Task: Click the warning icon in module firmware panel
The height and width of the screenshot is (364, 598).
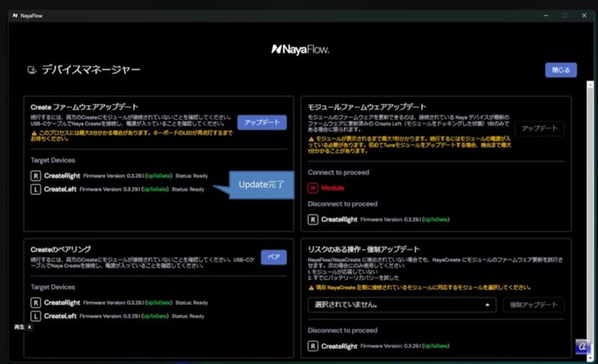Action: click(311, 140)
